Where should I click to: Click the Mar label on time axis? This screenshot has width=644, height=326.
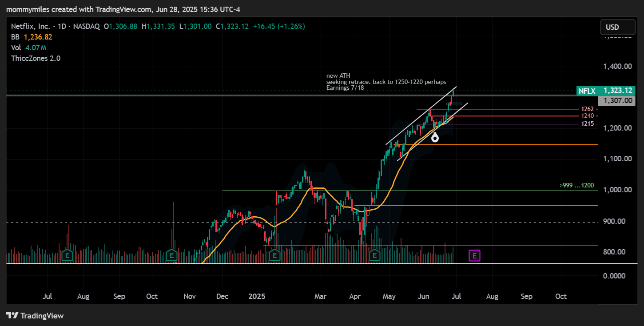[x=320, y=296]
